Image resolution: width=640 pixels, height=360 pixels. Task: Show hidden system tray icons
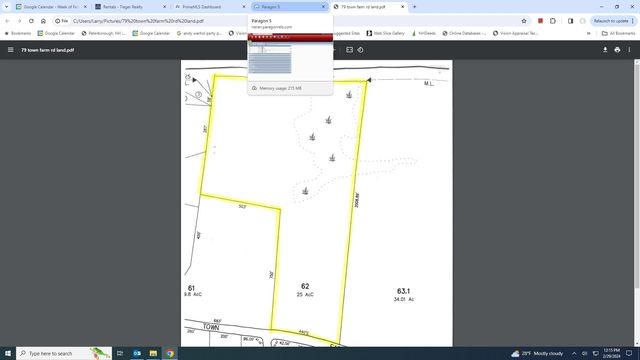pos(574,353)
